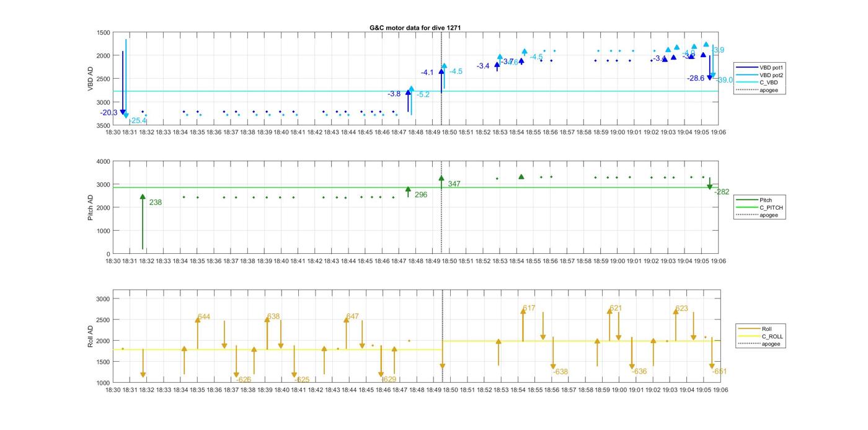The image size is (868, 430).
Task: Click the 'VBD AD' y-axis label
Action: [91, 79]
